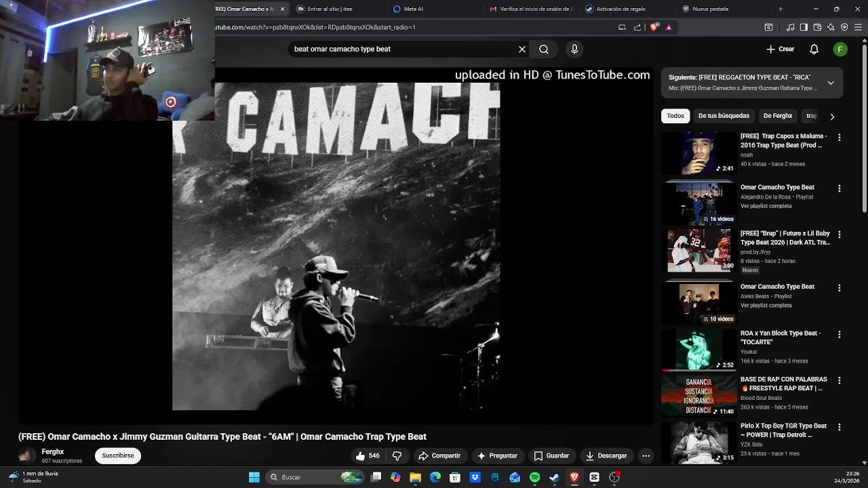Image resolution: width=868 pixels, height=488 pixels.
Task: Open options for Alejandro De la Rosa playlist
Action: [x=840, y=188]
